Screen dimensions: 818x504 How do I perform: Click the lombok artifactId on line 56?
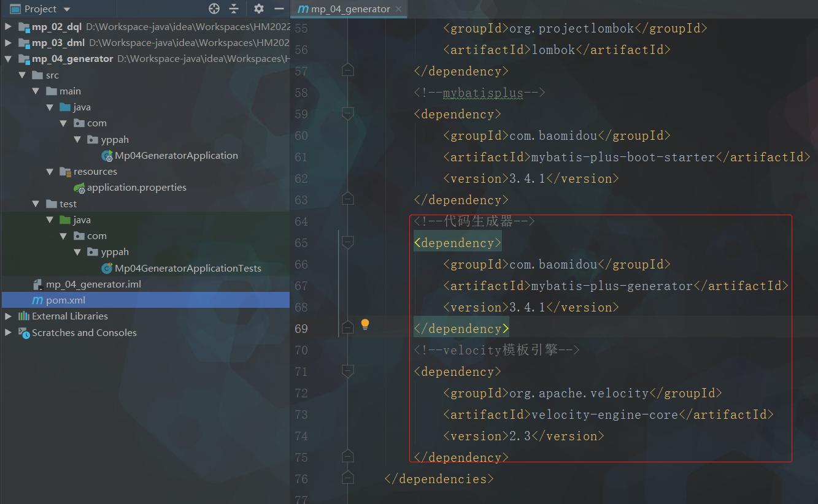pyautogui.click(x=554, y=50)
